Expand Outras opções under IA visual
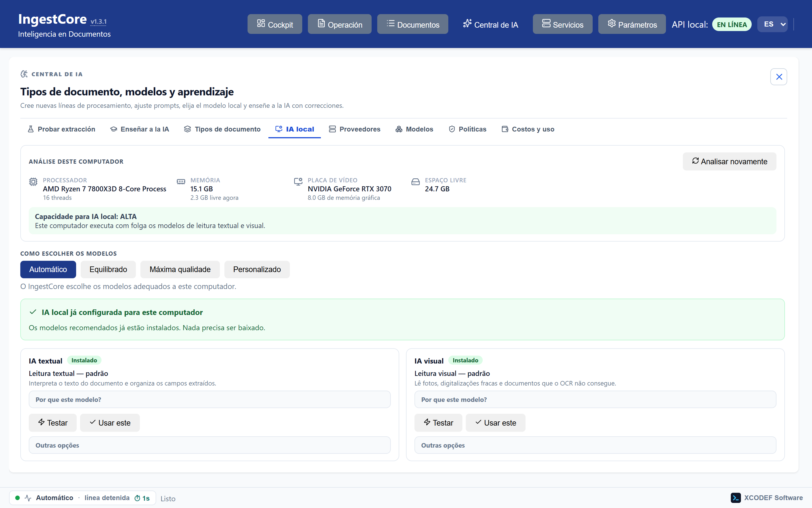812x508 pixels. pos(595,445)
